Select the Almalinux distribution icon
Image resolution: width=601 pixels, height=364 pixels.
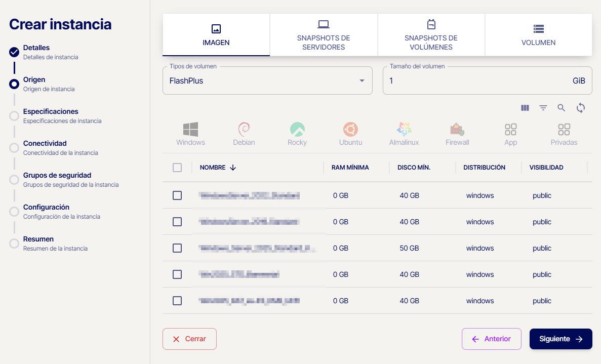pos(404,134)
